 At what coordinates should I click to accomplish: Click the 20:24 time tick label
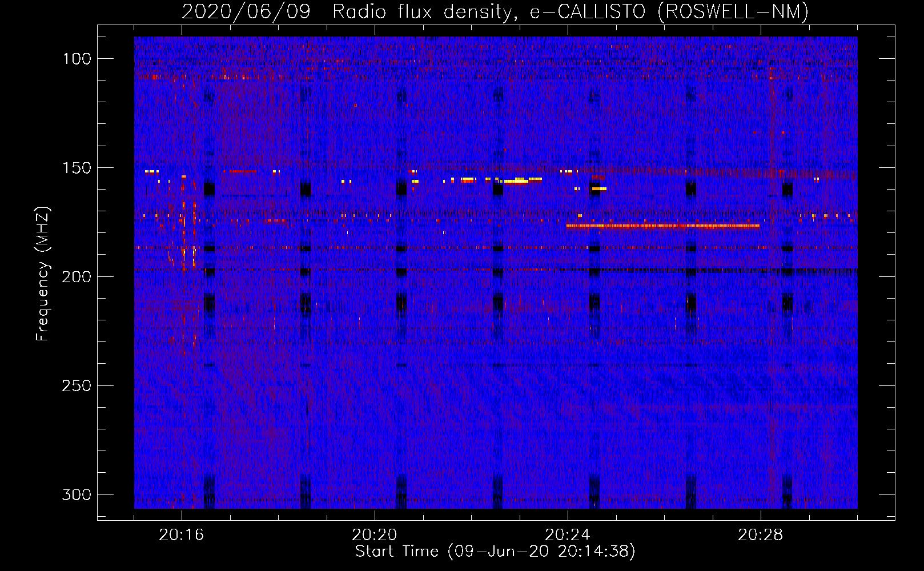(x=568, y=535)
